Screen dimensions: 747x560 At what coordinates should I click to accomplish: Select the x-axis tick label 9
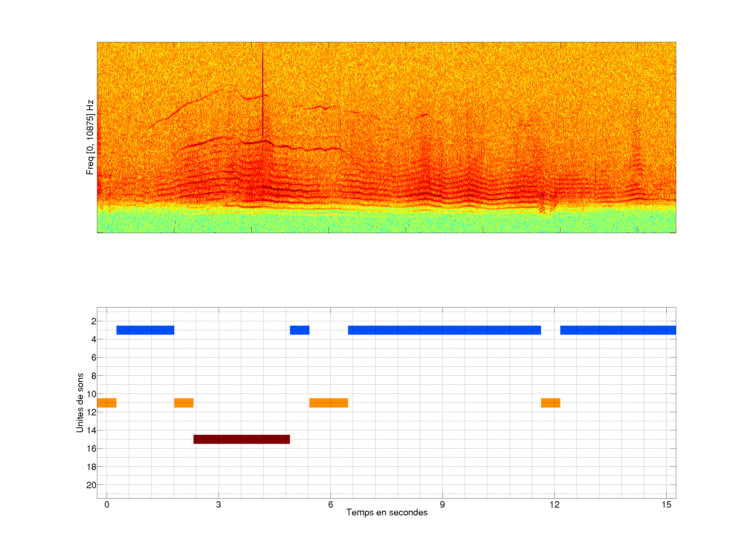[442, 505]
